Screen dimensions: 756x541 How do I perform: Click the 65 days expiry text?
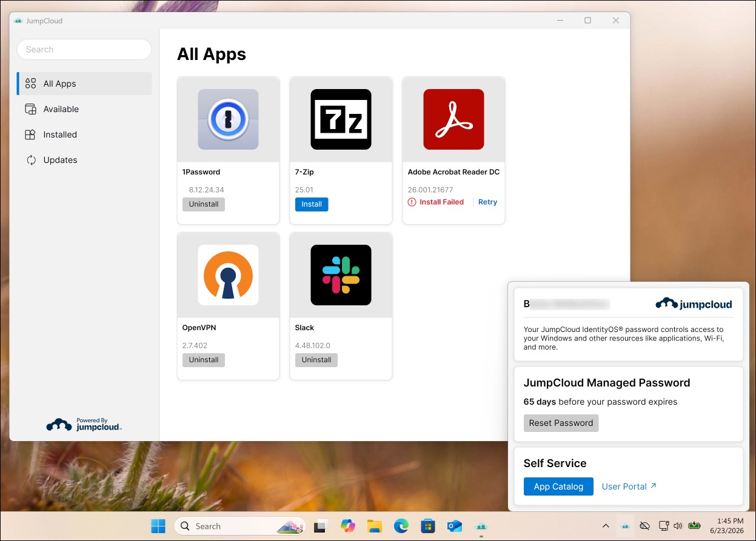600,402
